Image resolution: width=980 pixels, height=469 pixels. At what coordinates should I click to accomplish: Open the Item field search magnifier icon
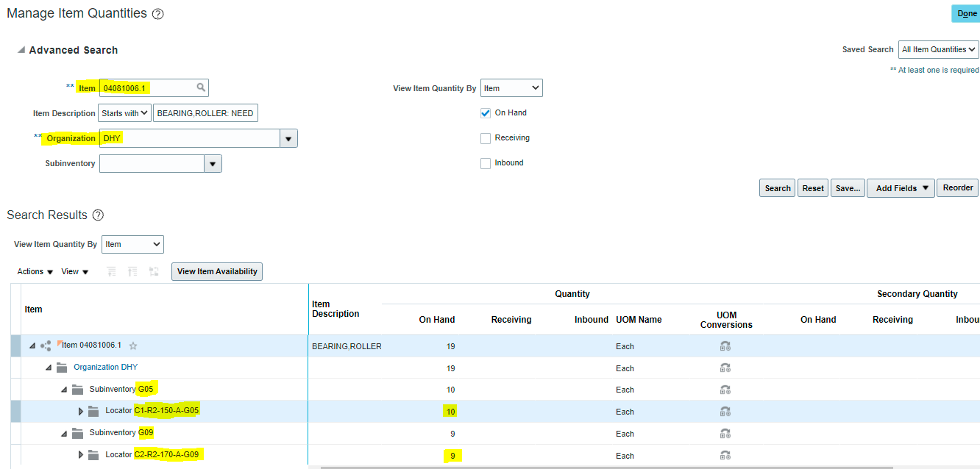tap(199, 87)
